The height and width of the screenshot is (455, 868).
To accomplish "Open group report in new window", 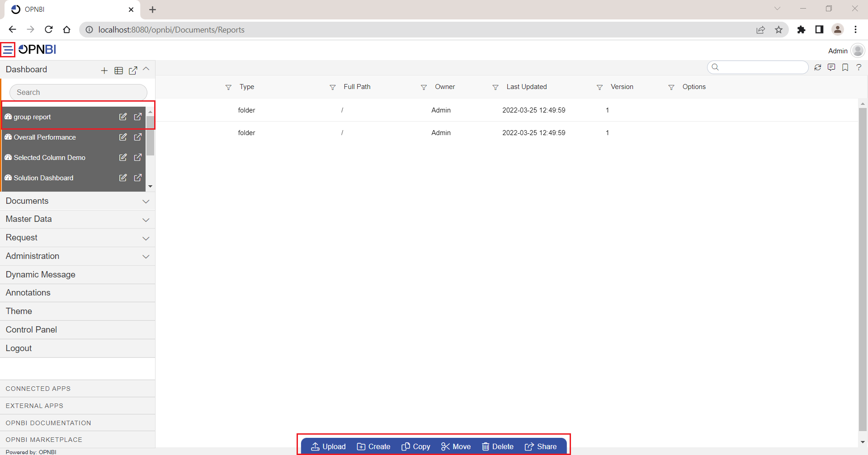I will click(x=138, y=117).
